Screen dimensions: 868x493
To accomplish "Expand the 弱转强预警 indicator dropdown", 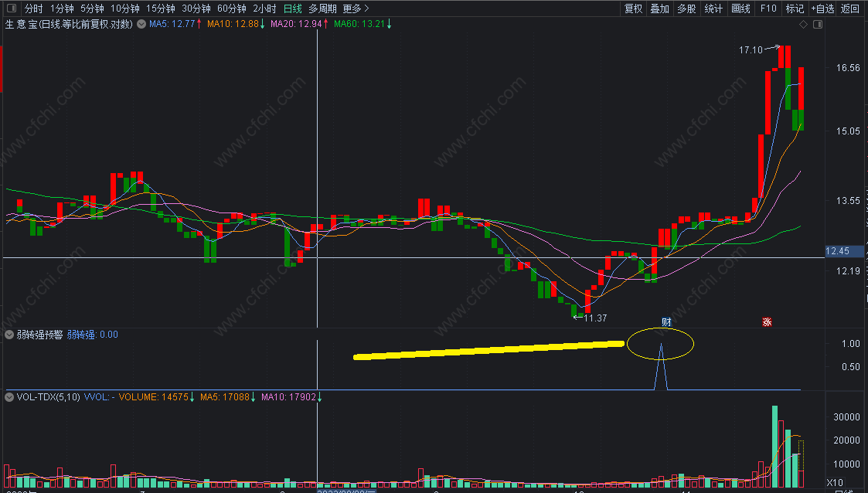I will pos(9,335).
